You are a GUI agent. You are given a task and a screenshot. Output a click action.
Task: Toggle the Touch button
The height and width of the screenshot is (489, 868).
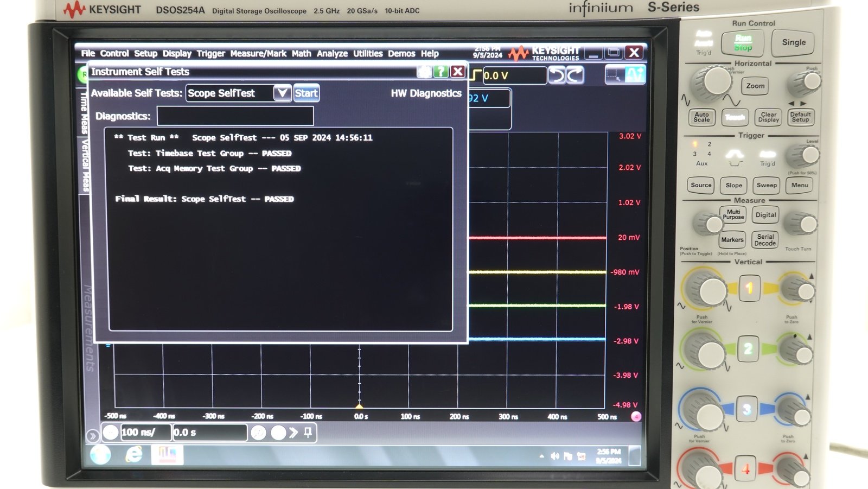click(x=735, y=117)
